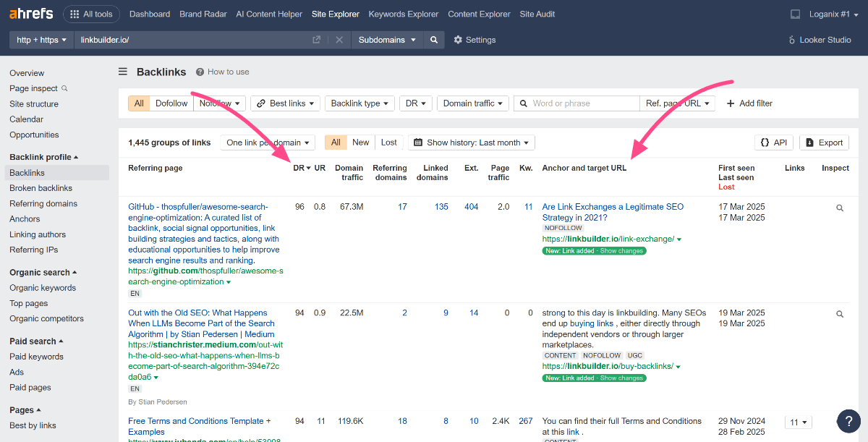
Task: Click referring domains value 17
Action: pos(402,207)
